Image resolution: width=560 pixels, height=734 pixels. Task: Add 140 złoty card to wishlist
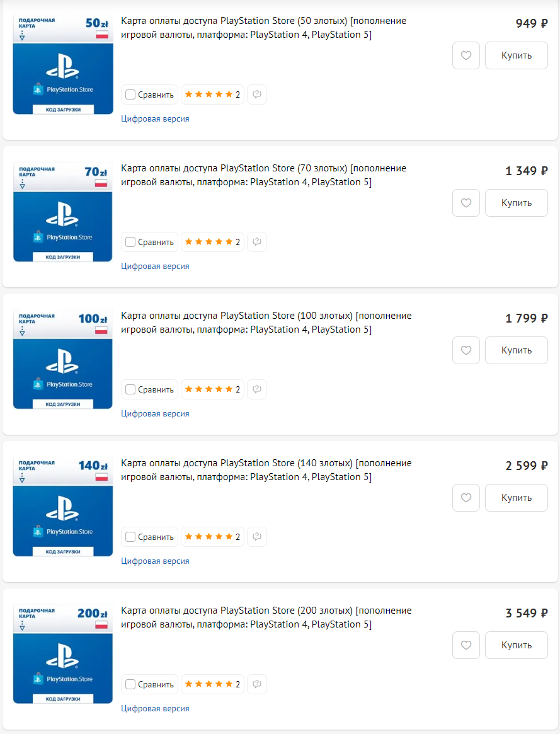click(x=466, y=498)
